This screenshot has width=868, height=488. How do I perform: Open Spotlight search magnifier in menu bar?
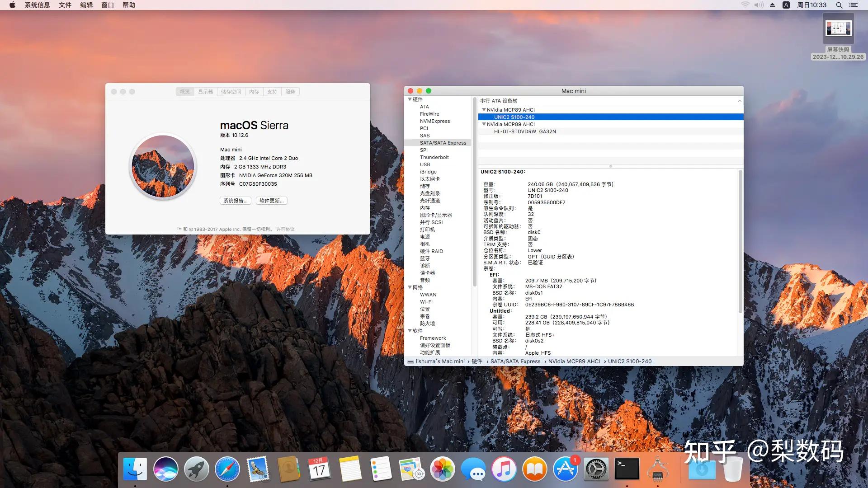tap(839, 5)
